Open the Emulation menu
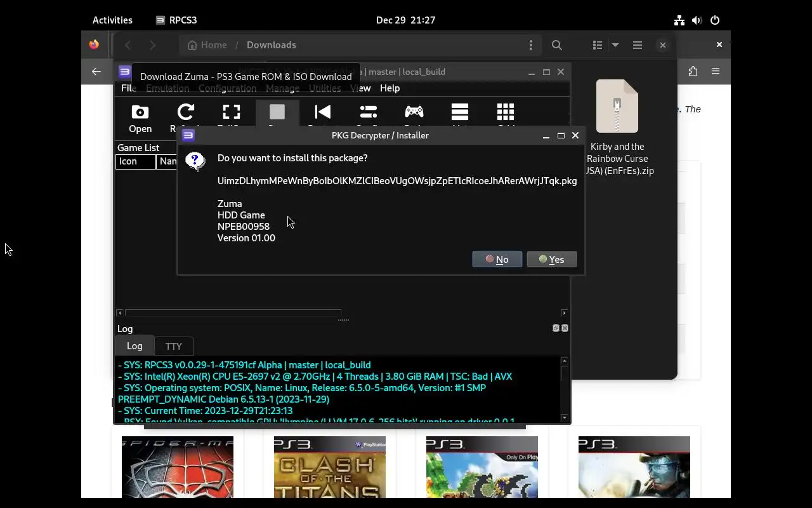The width and height of the screenshot is (812, 508). pos(167,88)
